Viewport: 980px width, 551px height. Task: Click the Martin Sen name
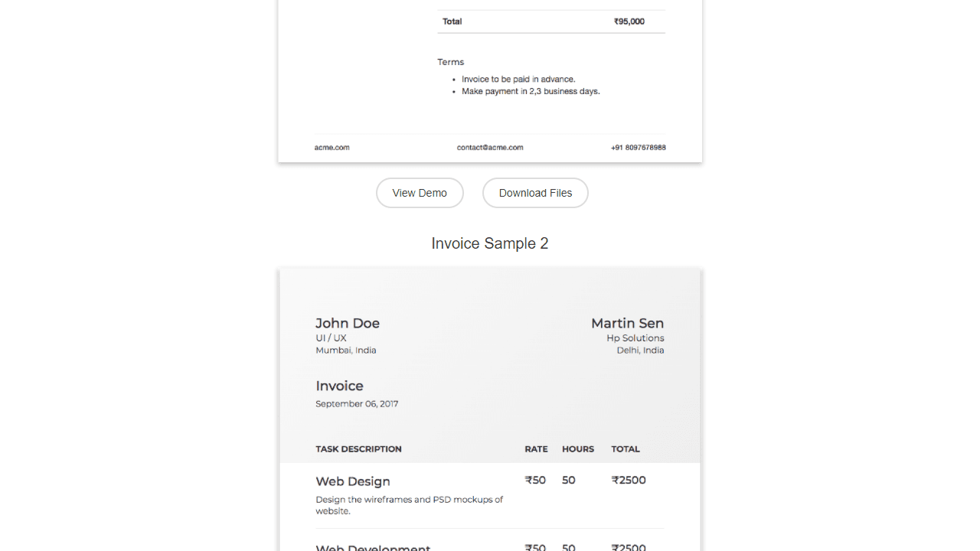pyautogui.click(x=628, y=323)
